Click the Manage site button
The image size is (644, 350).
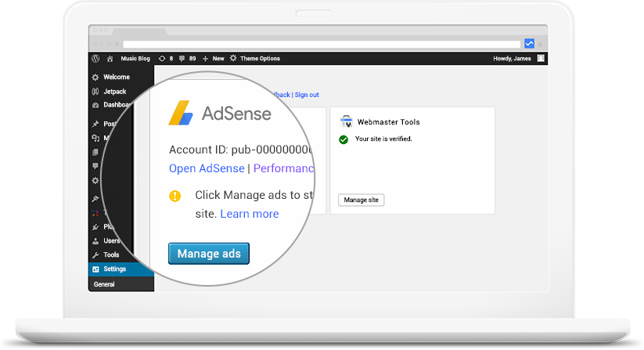click(361, 200)
